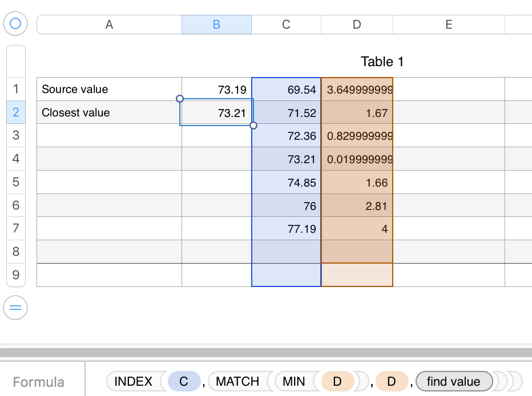Click the add rows handle below row numbers
Viewport: 532px width, 396px height.
pyautogui.click(x=15, y=308)
